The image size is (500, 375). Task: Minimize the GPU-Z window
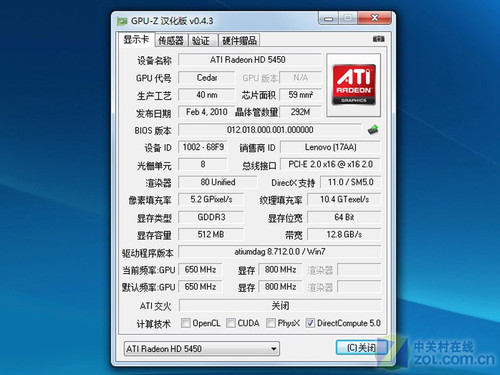(328, 19)
